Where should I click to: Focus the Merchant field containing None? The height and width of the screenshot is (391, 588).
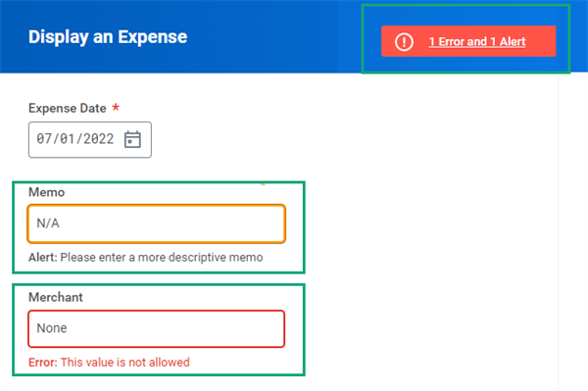(157, 328)
